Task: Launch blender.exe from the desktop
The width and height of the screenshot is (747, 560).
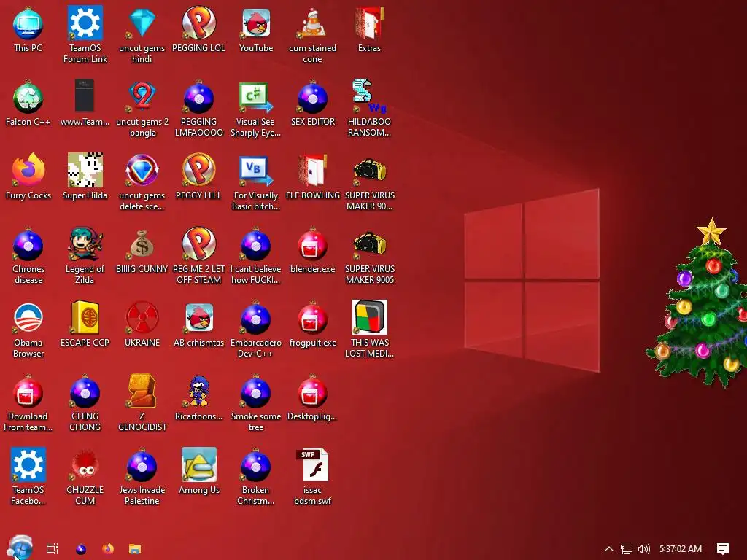Action: tap(312, 251)
